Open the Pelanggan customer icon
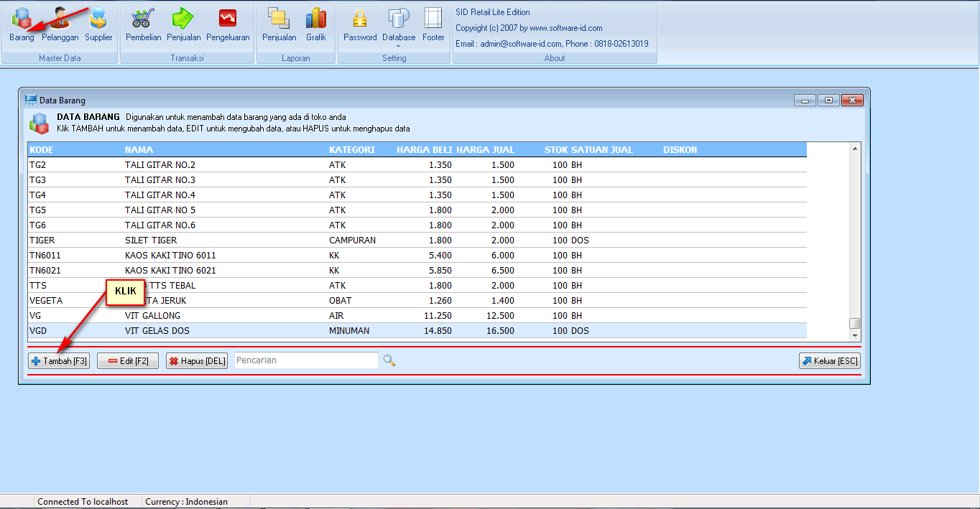The height and width of the screenshot is (509, 980). click(x=60, y=24)
